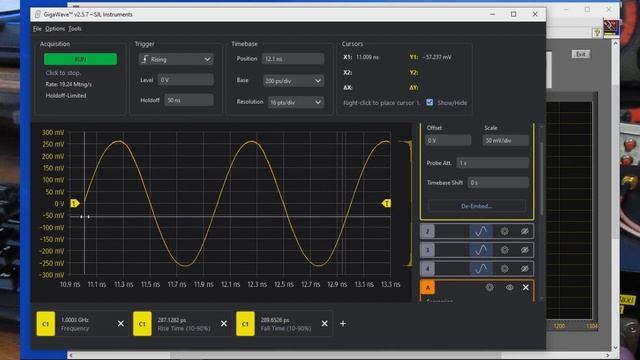Open the Tools menu
This screenshot has height=360, width=640.
[x=75, y=29]
